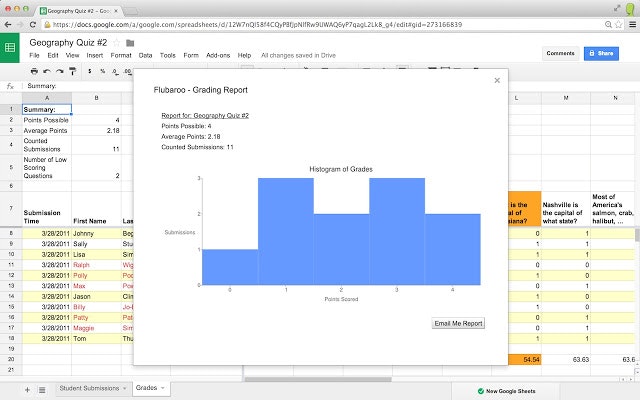640x400 pixels.
Task: Click the zoom magnifier in address bar
Action: [608, 24]
